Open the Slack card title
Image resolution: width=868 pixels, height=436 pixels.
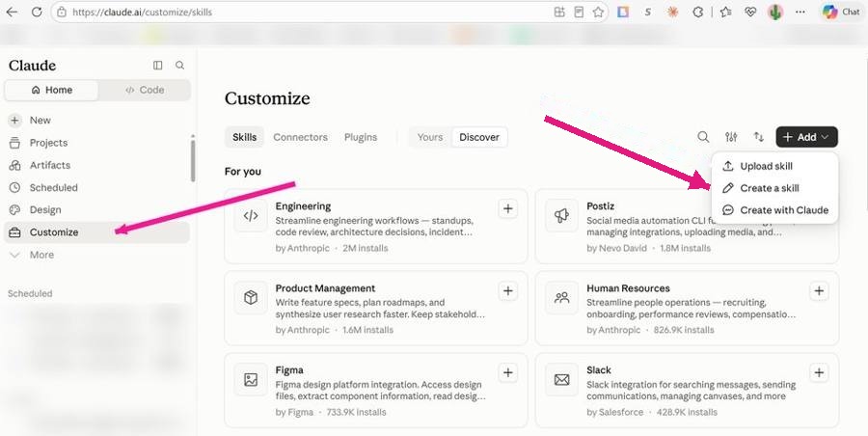[x=599, y=370]
